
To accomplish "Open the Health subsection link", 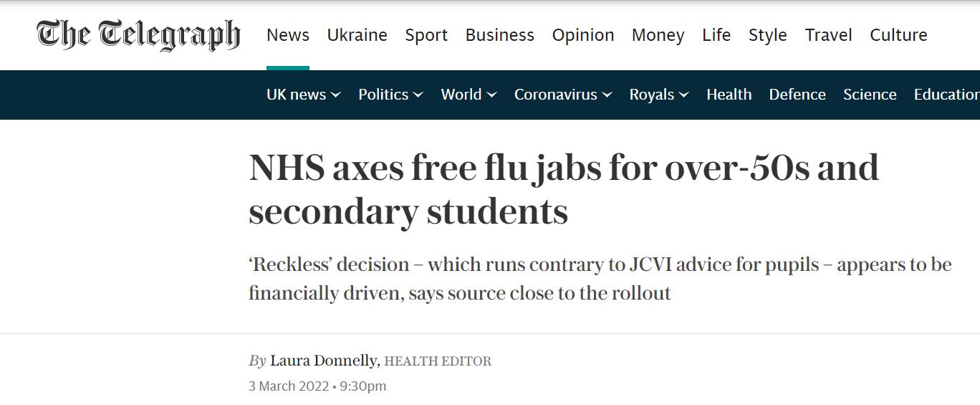I will 729,95.
